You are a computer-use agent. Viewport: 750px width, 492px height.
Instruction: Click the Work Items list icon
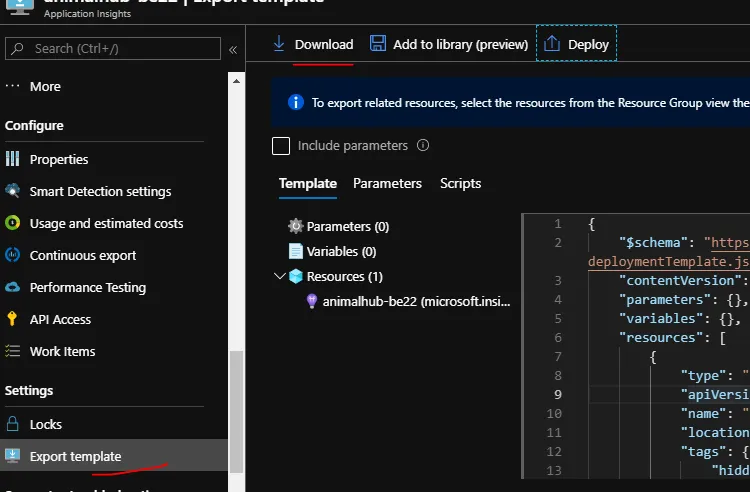tap(12, 351)
